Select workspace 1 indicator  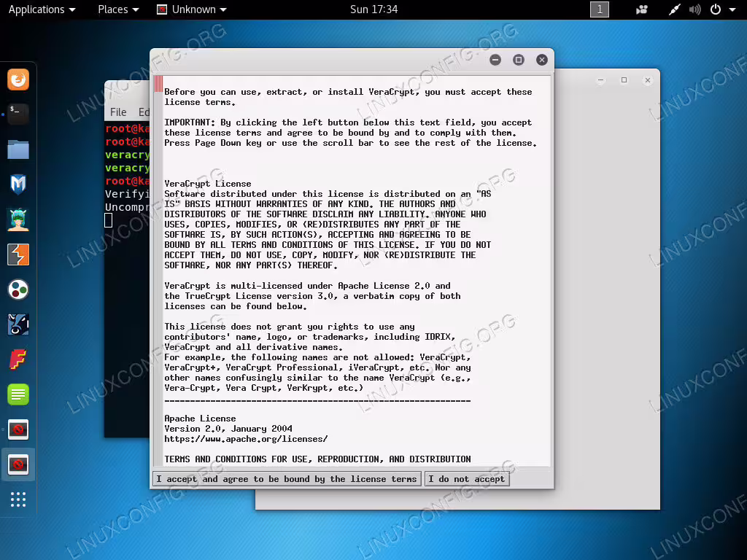click(600, 9)
